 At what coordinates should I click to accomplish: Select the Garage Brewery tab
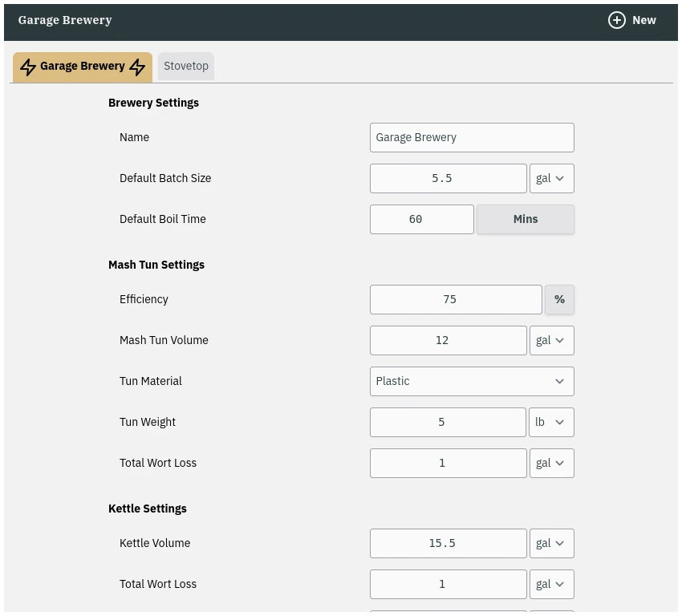coord(83,67)
